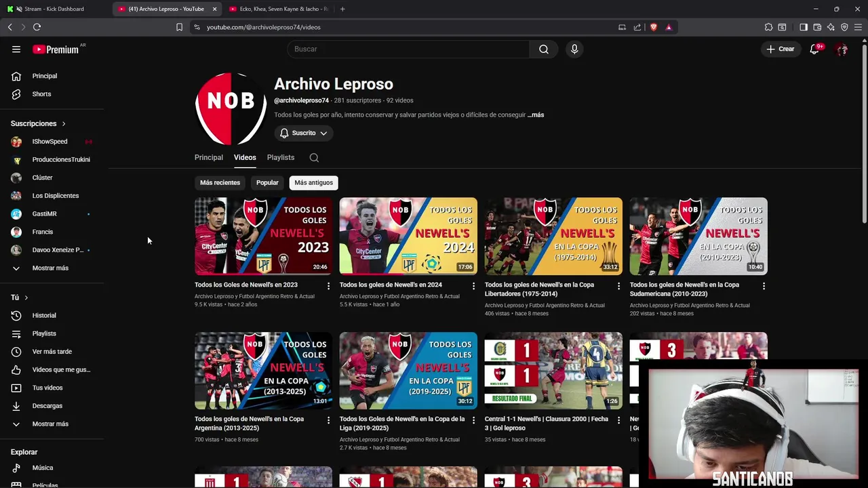The width and height of the screenshot is (868, 488).
Task: Open options for Newell's en 2024 video
Action: [x=473, y=286]
